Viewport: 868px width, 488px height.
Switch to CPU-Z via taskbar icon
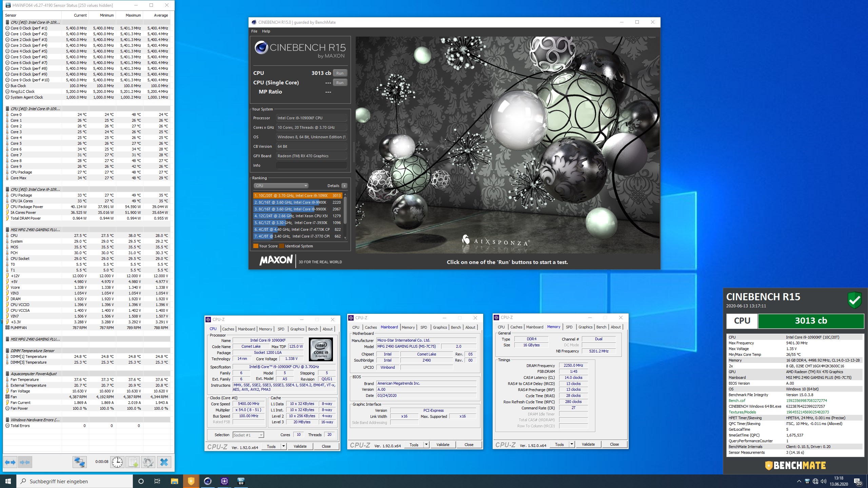pyautogui.click(x=224, y=481)
